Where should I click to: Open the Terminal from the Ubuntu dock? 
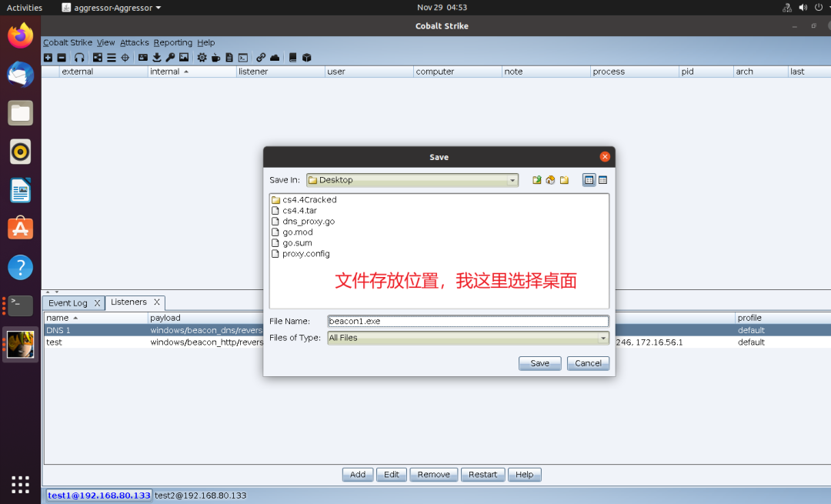20,305
